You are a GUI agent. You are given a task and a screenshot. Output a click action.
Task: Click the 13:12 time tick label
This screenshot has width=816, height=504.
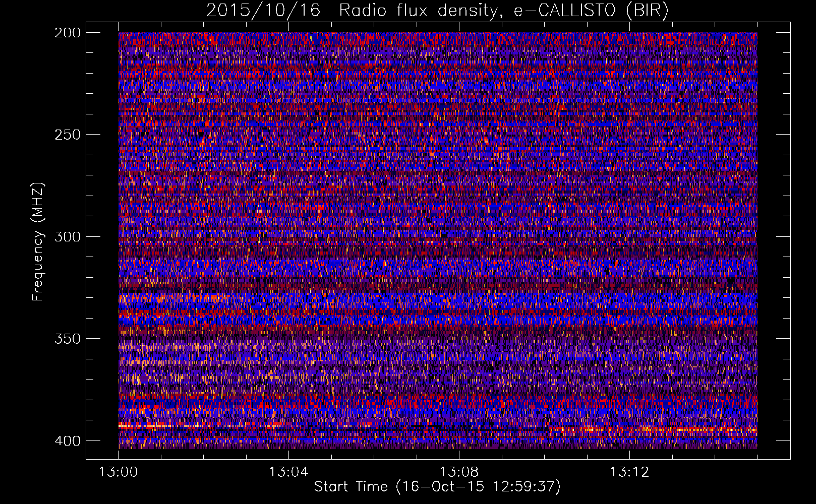(x=629, y=472)
